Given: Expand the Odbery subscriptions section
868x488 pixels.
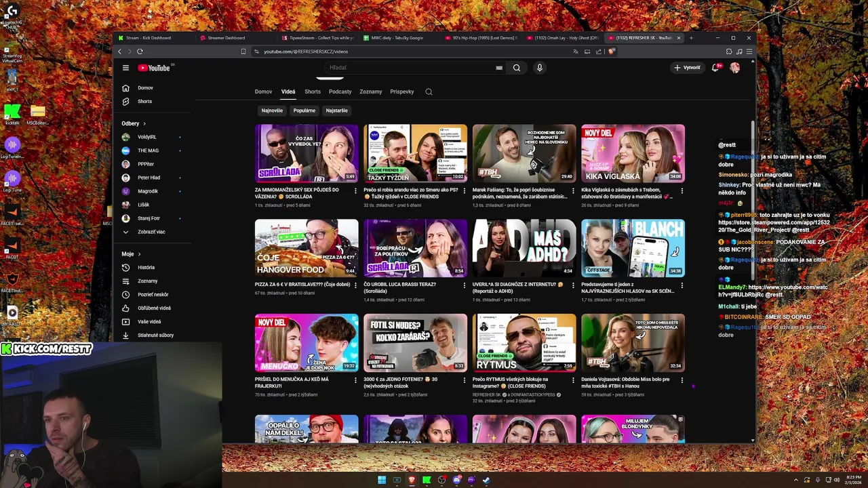Looking at the screenshot, I should pyautogui.click(x=134, y=123).
